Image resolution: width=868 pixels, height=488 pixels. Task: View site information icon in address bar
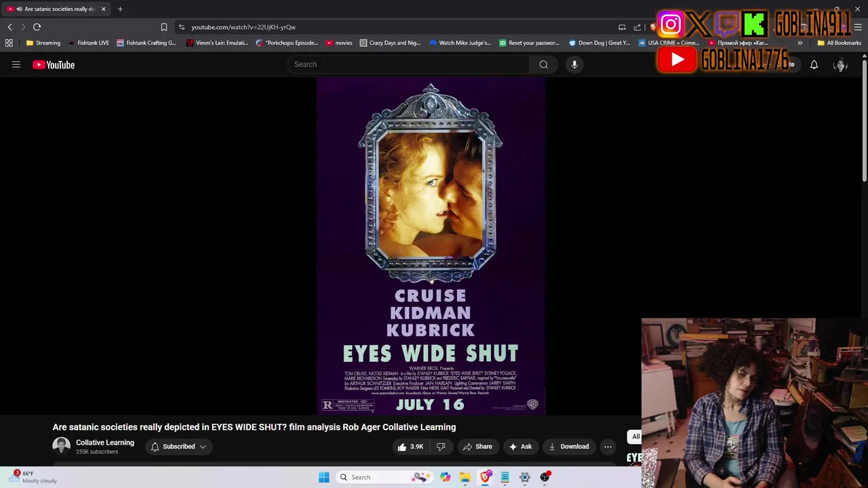pos(181,27)
